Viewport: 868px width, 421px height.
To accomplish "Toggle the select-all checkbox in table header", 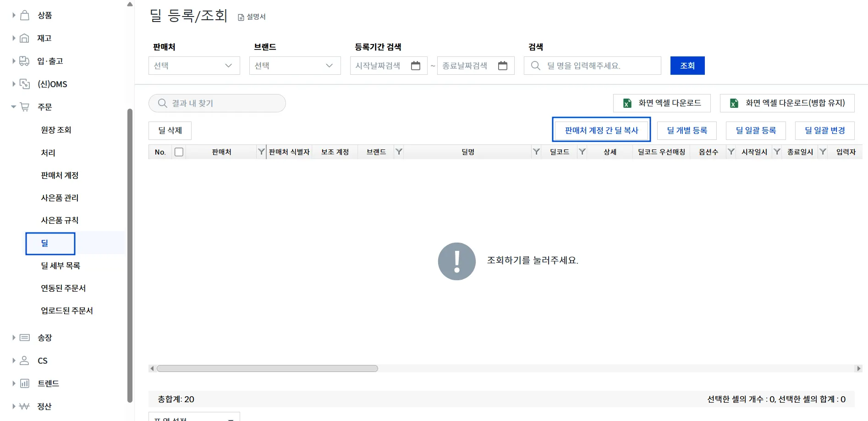I will (x=179, y=152).
